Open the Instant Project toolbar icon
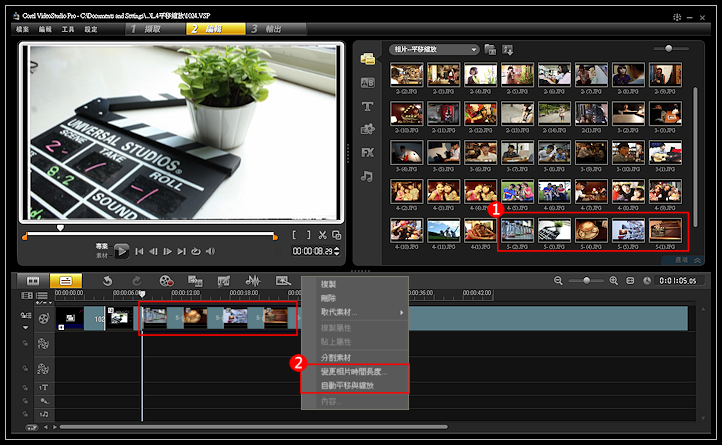The width and height of the screenshot is (722, 445). (283, 281)
